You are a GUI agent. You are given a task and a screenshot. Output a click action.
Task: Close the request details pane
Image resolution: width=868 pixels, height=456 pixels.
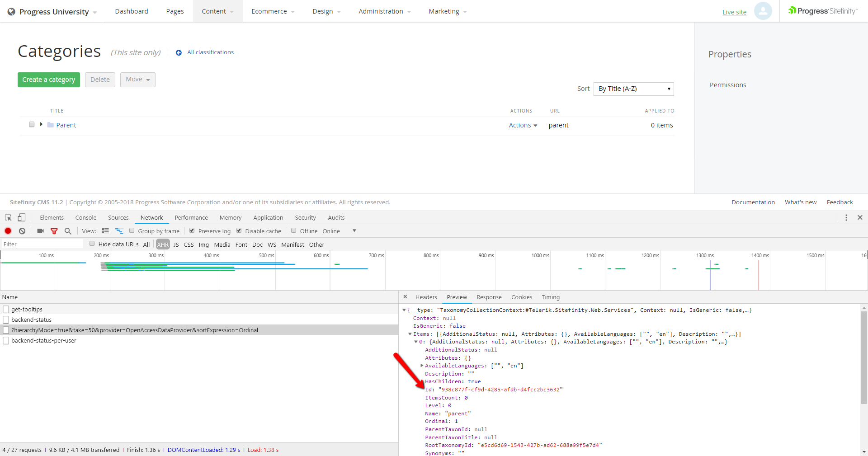tap(405, 297)
